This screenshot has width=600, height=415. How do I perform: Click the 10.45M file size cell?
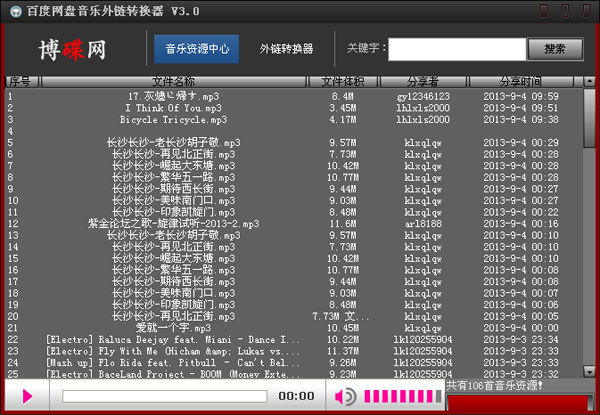[343, 328]
